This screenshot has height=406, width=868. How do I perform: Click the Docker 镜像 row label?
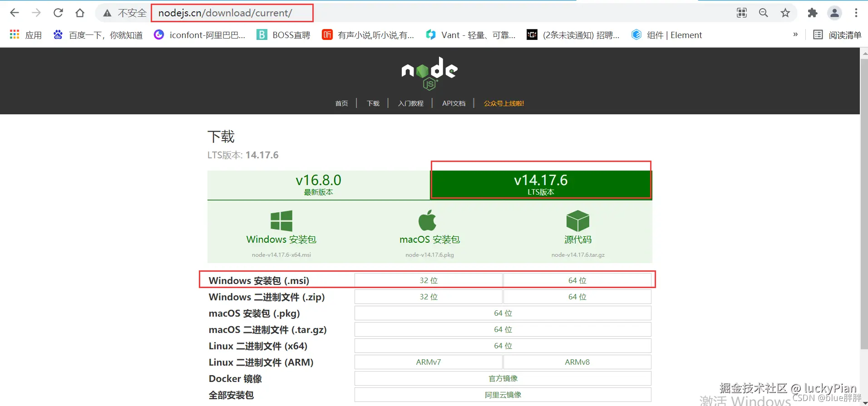tap(235, 379)
